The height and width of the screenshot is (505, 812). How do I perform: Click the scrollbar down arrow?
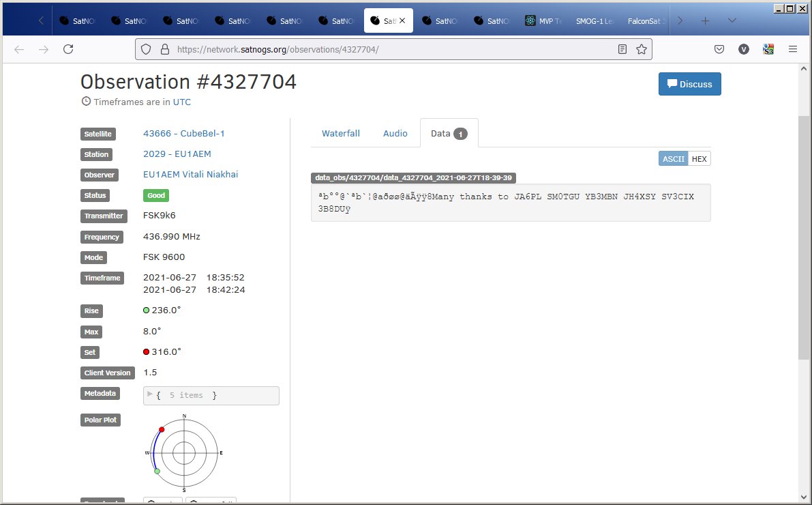click(x=804, y=497)
